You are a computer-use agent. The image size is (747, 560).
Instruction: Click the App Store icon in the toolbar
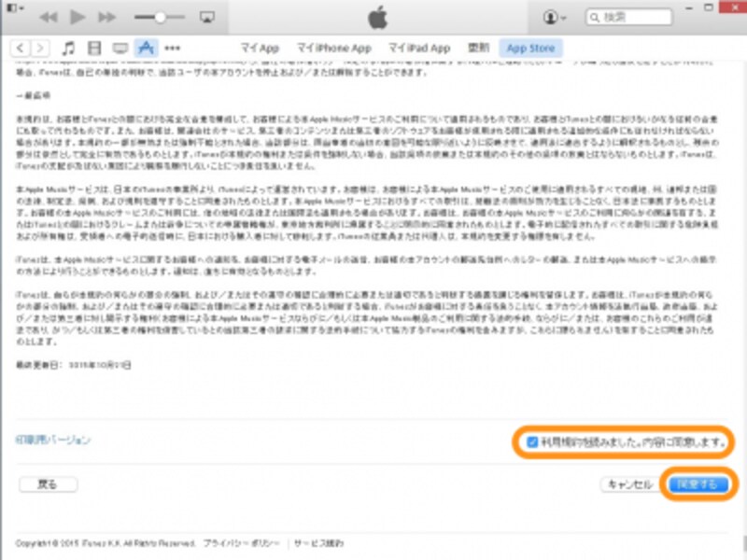[x=148, y=46]
